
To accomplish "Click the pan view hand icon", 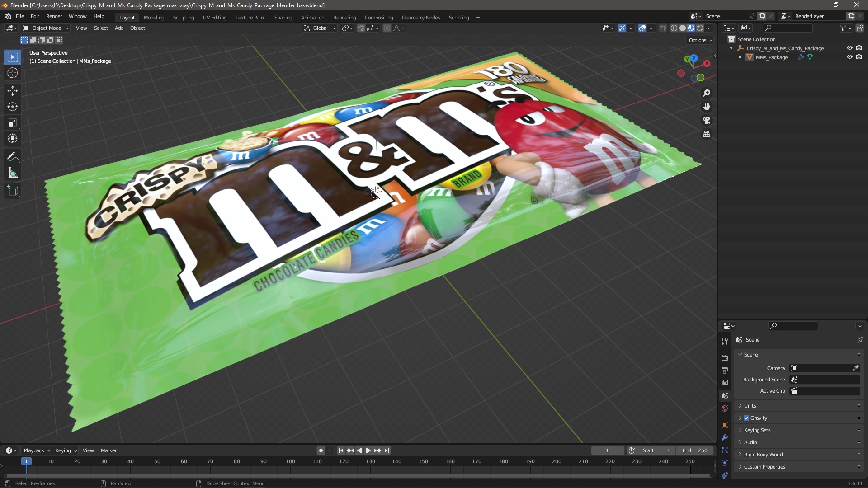I will click(x=707, y=107).
